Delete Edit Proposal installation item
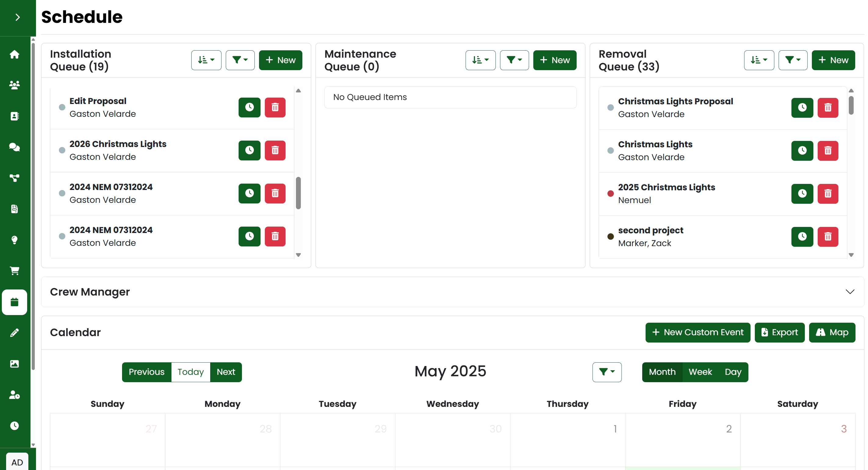The image size is (868, 470). [x=275, y=107]
